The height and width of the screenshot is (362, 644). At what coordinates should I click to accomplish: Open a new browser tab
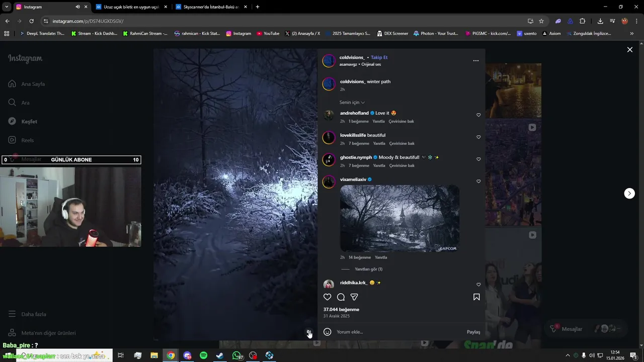click(258, 7)
